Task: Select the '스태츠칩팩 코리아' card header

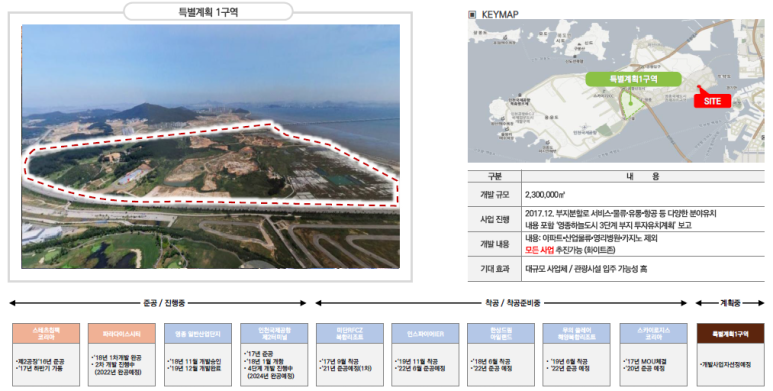Action: tap(46, 333)
